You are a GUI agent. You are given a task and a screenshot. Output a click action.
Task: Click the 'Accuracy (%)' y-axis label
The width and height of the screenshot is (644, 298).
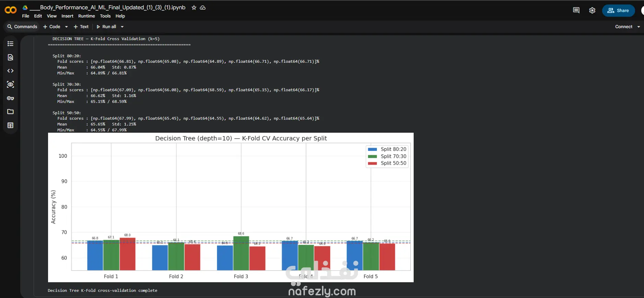tap(53, 207)
